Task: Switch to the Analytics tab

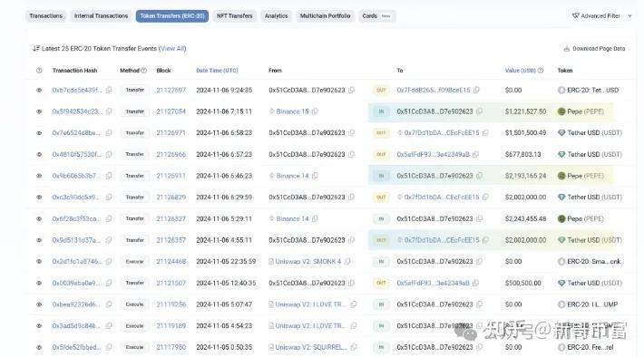Action: click(276, 16)
